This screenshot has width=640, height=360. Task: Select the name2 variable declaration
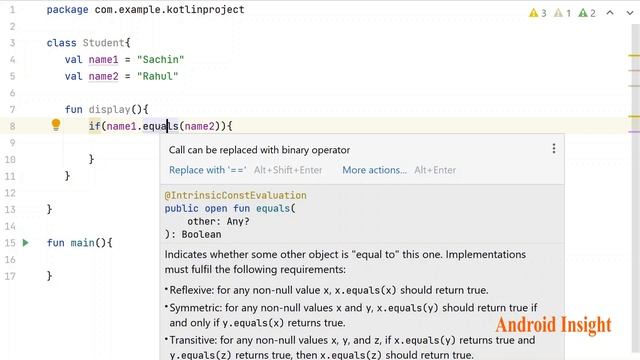tap(103, 76)
